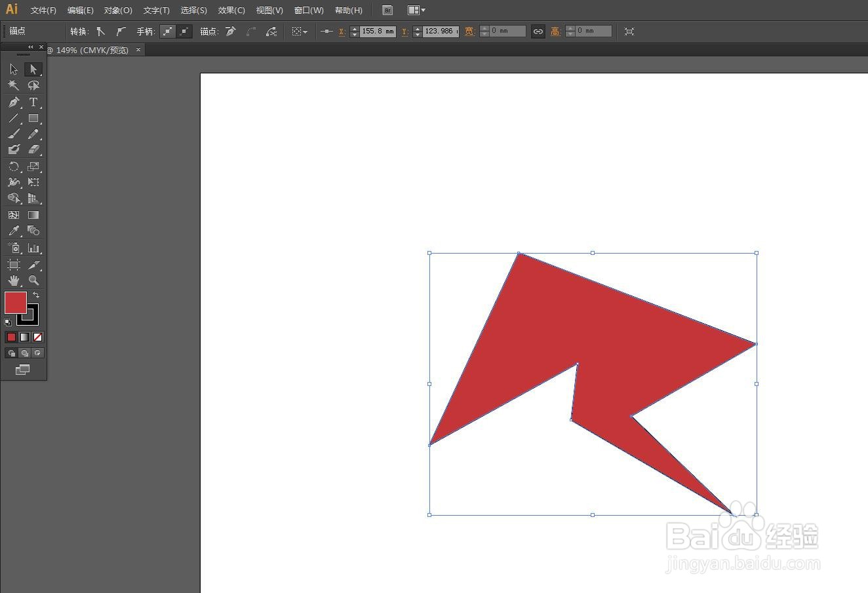Toggle constrain width and height link
The height and width of the screenshot is (593, 868).
pyautogui.click(x=538, y=31)
